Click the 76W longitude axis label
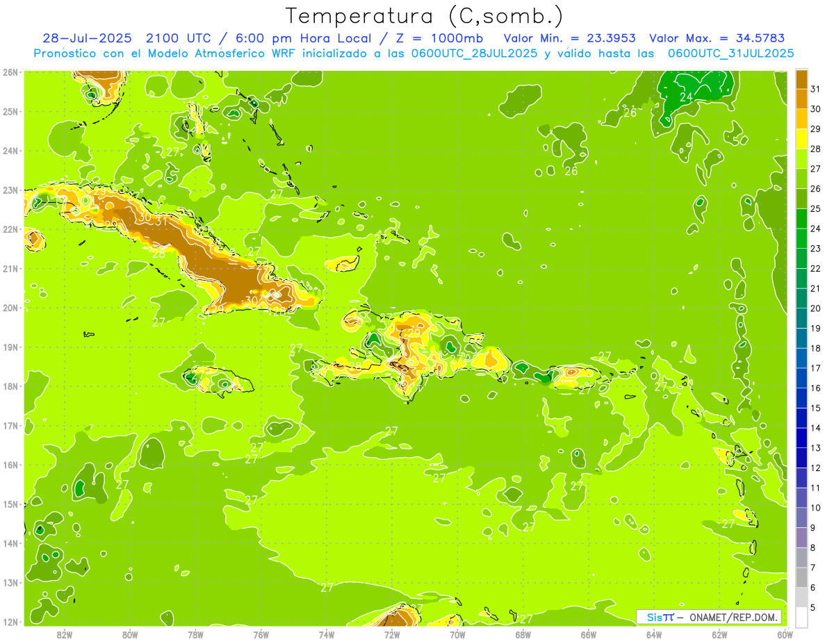Viewport: 834px width, 644px height. click(x=261, y=634)
